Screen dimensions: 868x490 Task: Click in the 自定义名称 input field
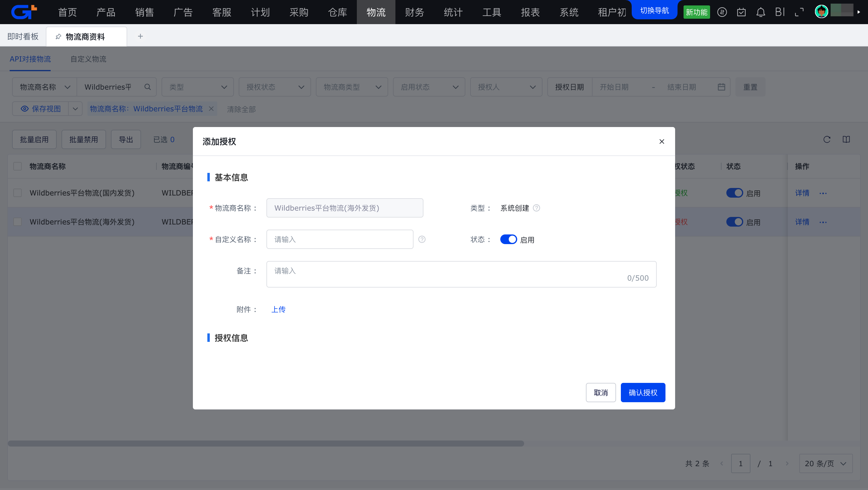tap(340, 240)
